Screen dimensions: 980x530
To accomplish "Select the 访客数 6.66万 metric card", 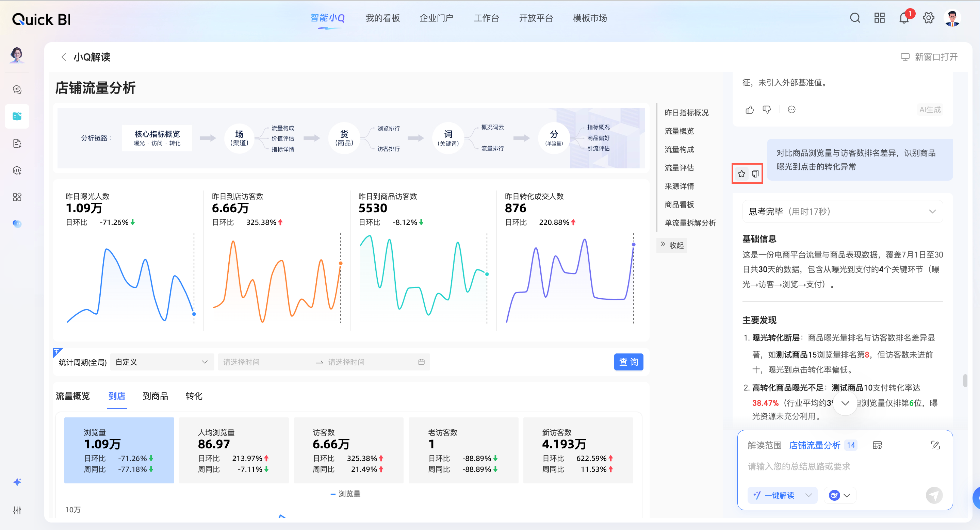I will click(348, 450).
